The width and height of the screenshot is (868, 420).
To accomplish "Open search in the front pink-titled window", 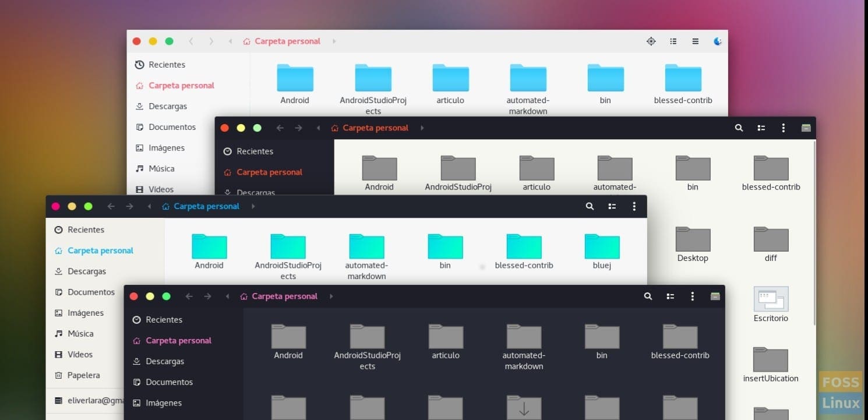I will tap(648, 296).
